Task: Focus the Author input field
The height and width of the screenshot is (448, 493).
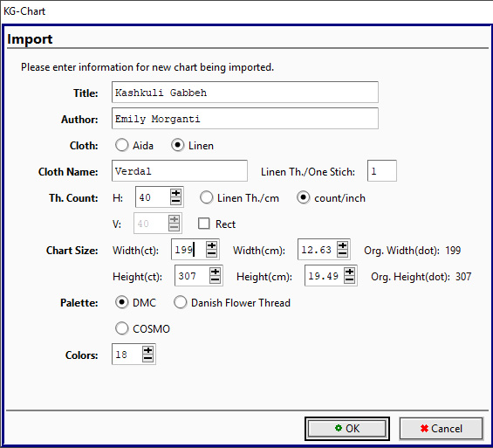Action: coord(245,118)
